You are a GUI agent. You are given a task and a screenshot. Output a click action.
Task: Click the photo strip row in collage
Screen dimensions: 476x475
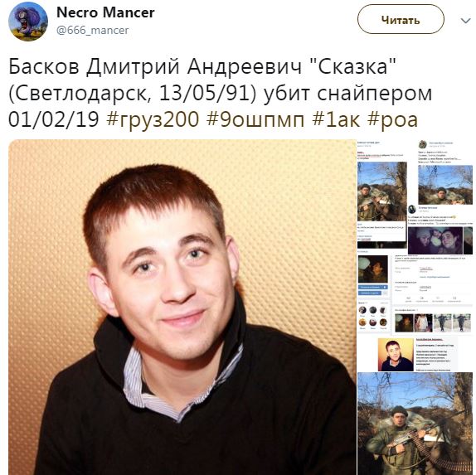pos(433,322)
